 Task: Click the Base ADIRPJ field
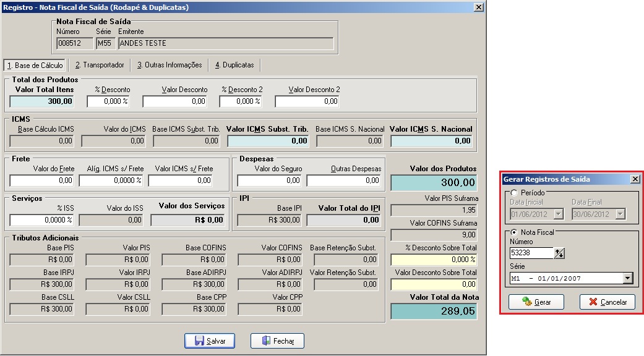[x=194, y=284]
